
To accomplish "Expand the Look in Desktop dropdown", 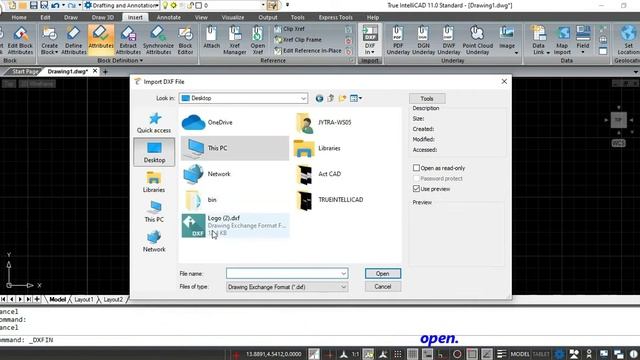I will click(x=303, y=98).
